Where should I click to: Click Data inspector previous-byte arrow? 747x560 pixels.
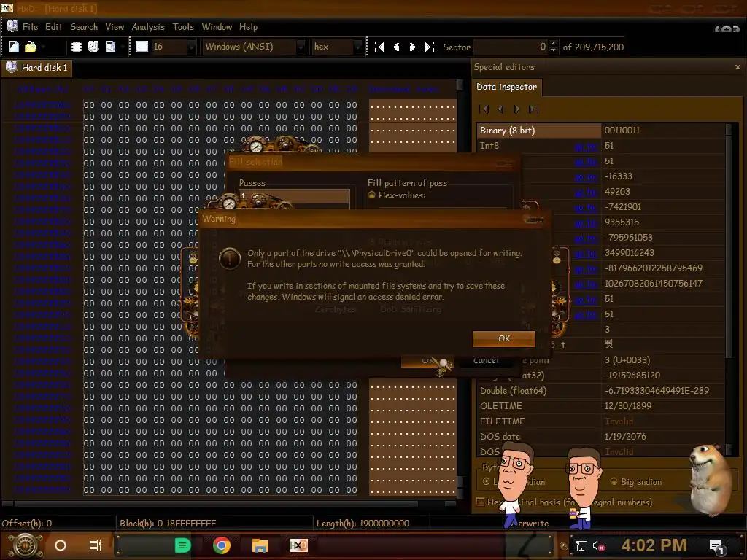tap(500, 109)
